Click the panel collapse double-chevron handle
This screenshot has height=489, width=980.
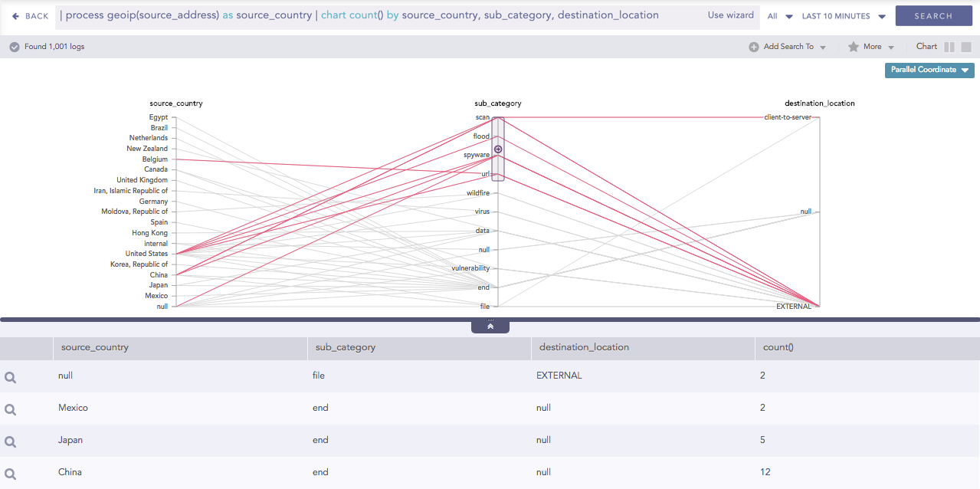click(490, 327)
